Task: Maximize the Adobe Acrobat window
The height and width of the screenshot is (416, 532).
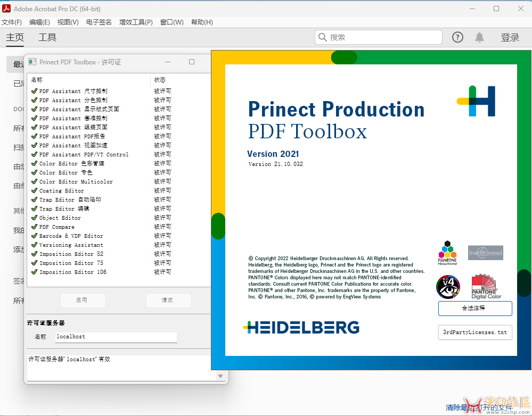Action: [496, 9]
